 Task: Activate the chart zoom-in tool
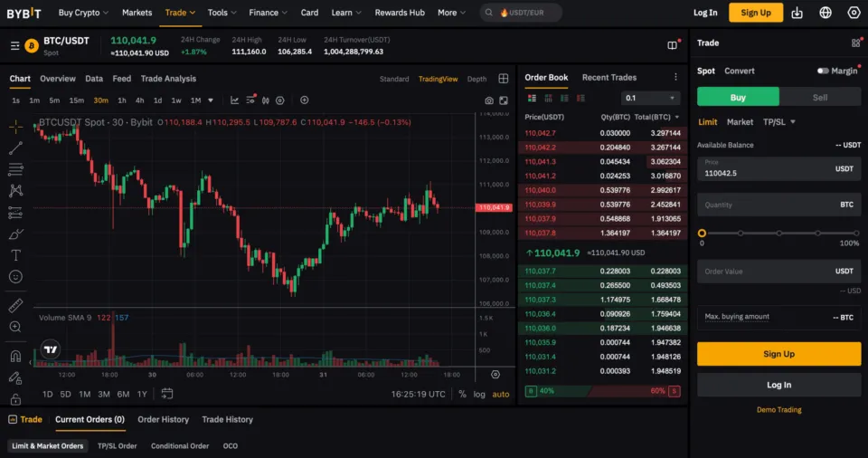point(15,327)
